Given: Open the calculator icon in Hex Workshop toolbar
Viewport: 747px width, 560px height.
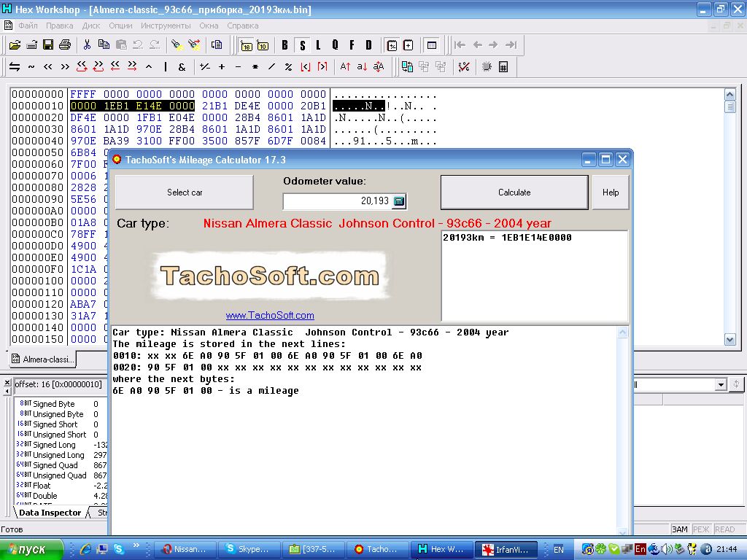Looking at the screenshot, I should tap(503, 67).
